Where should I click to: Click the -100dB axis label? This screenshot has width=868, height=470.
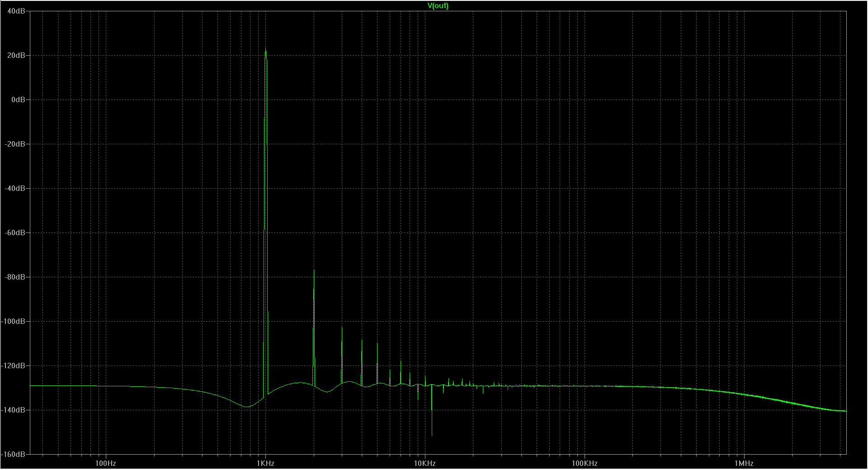click(x=14, y=321)
